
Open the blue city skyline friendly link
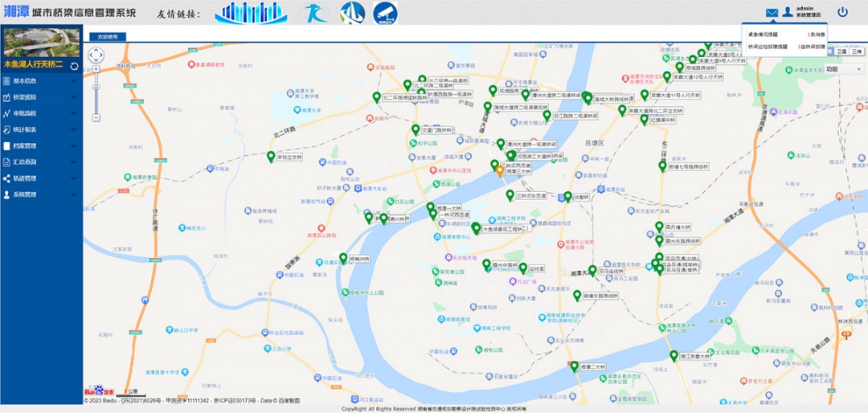[251, 13]
